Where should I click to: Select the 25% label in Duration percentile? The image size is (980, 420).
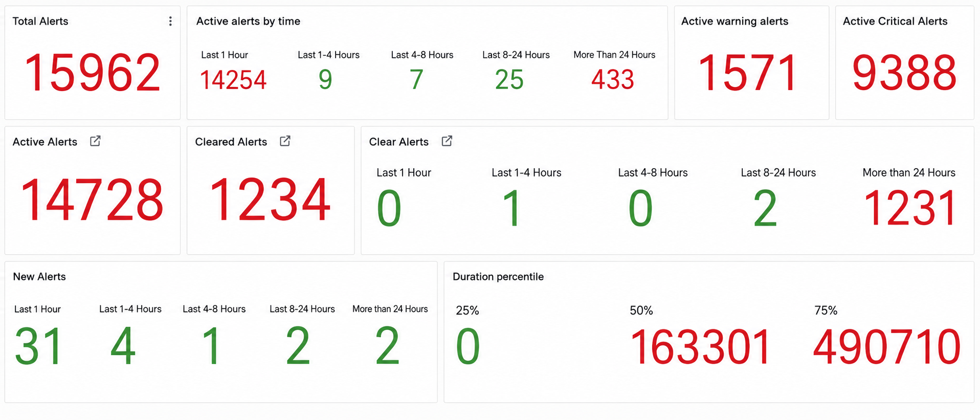(x=467, y=311)
